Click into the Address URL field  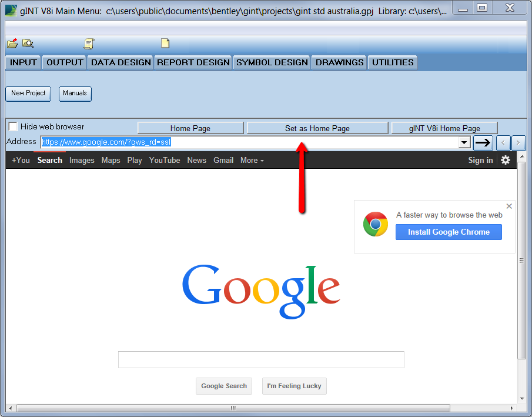pos(249,142)
